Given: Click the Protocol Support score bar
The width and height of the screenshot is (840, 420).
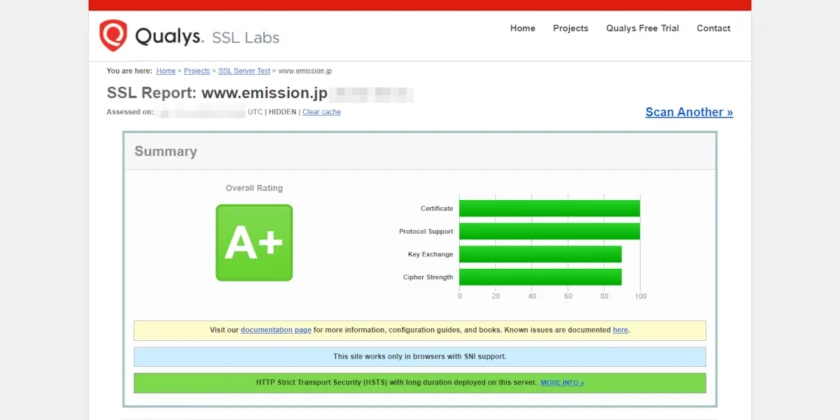Looking at the screenshot, I should pos(550,231).
